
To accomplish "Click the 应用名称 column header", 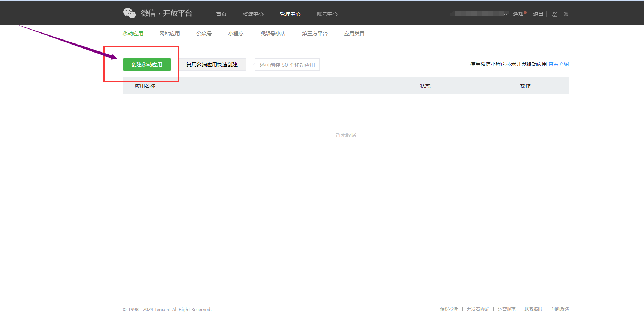I will point(145,86).
